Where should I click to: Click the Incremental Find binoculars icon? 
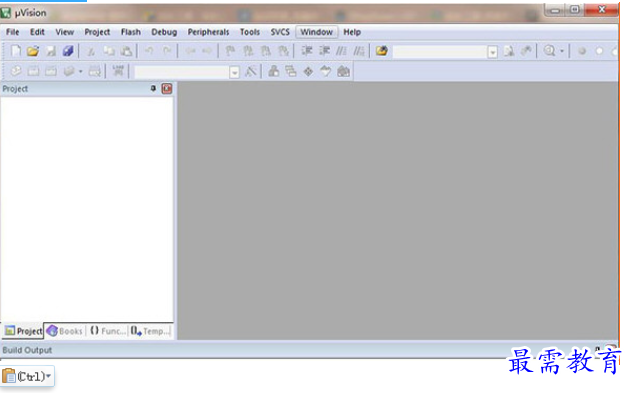[x=526, y=51]
